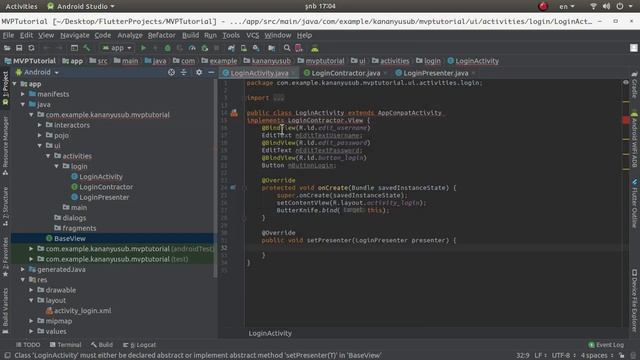This screenshot has height=360, width=640.
Task: Open the VCS menu
Action: pos(253,36)
